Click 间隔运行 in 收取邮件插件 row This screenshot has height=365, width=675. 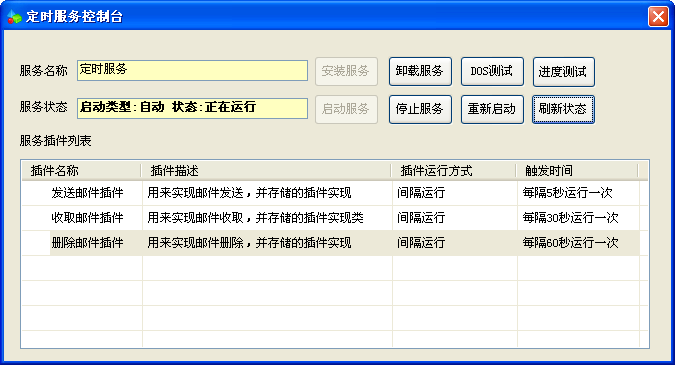tap(421, 218)
